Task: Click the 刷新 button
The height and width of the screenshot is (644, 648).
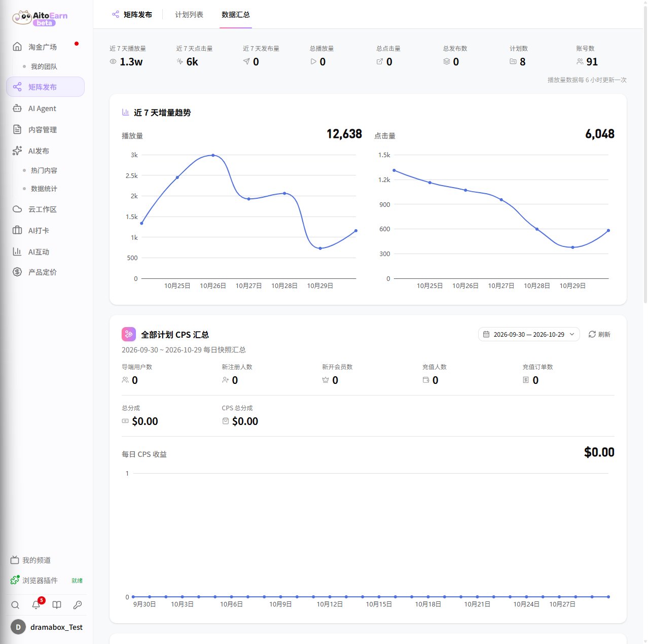Action: click(599, 334)
